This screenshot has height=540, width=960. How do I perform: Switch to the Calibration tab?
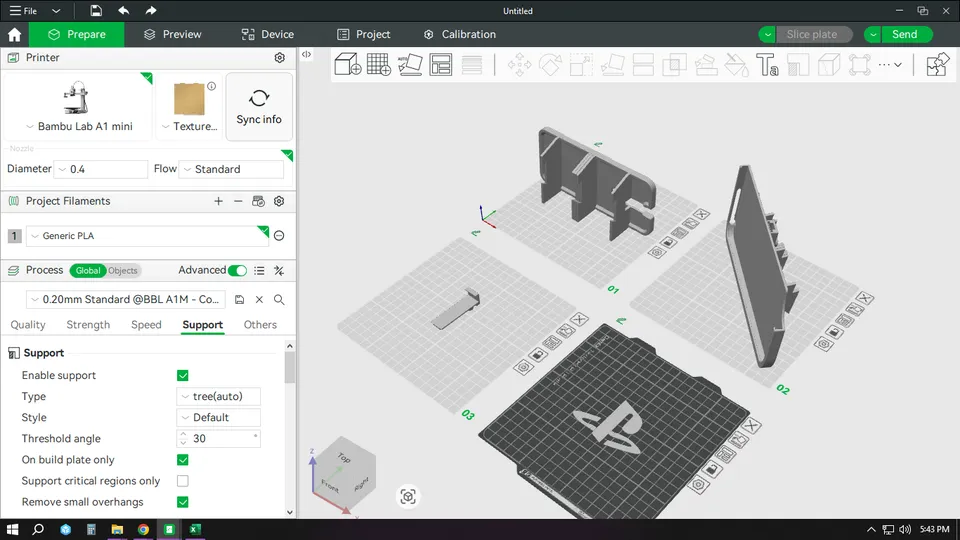[459, 34]
